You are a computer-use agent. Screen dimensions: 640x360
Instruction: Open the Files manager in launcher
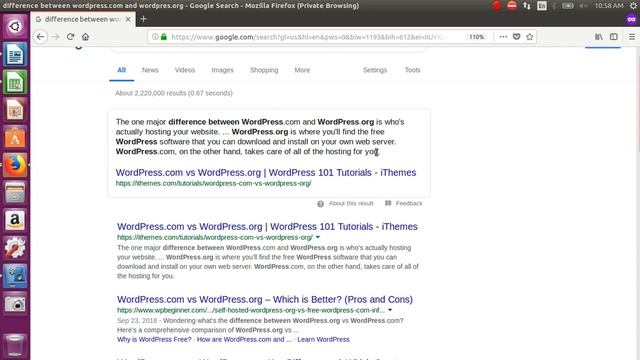[15, 193]
